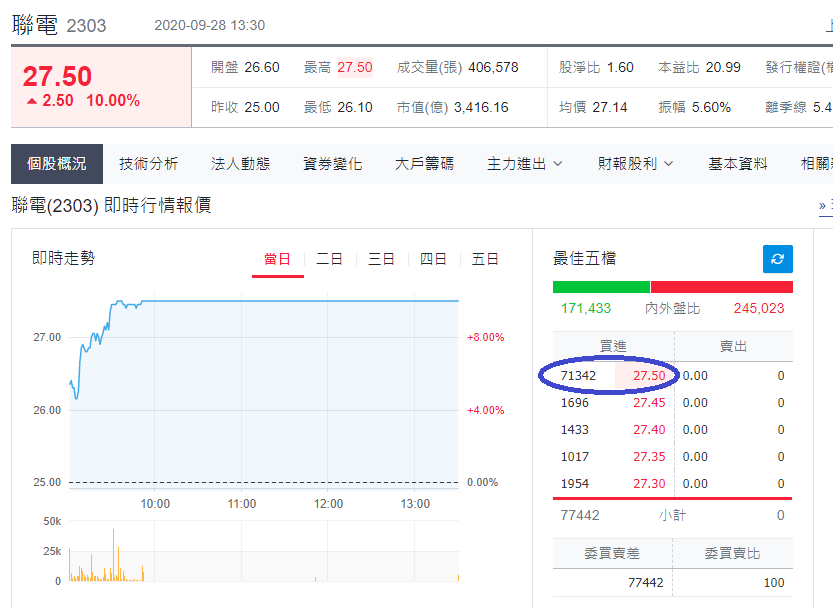Select bid price 27.45
The width and height of the screenshot is (833, 608).
tap(649, 403)
